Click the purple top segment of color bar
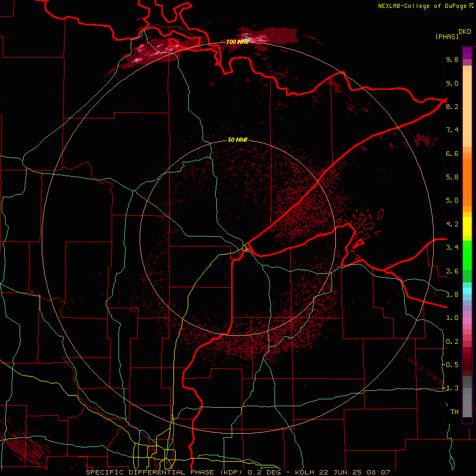 pos(467,53)
